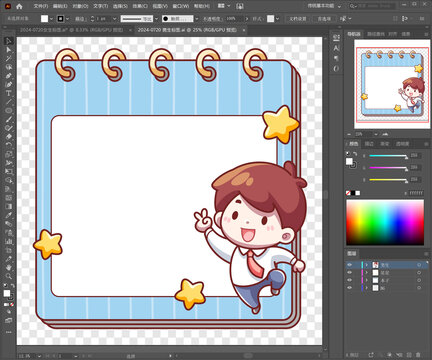Select the Direct Selection tool

click(x=8, y=50)
